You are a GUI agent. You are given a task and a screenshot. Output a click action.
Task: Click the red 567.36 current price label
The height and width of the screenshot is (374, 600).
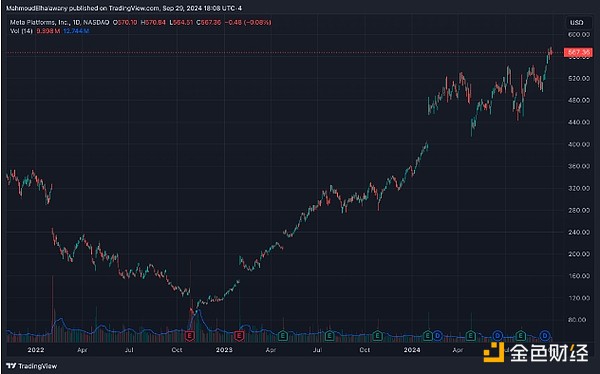pos(578,52)
